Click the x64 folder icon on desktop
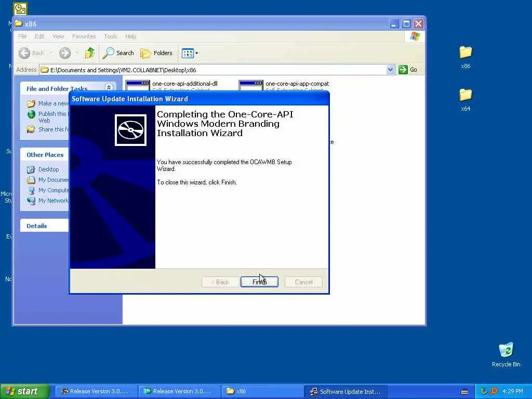 [x=465, y=95]
